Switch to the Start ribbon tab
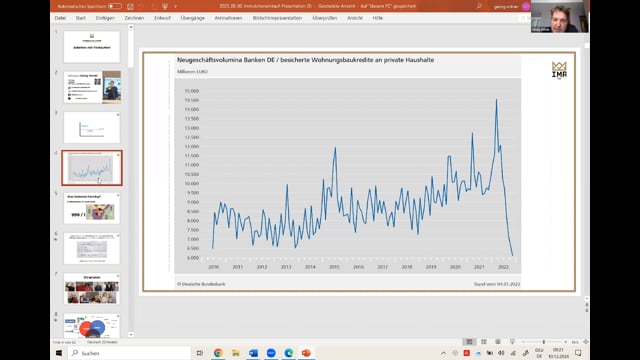Image resolution: width=640 pixels, height=360 pixels. pos(81,18)
